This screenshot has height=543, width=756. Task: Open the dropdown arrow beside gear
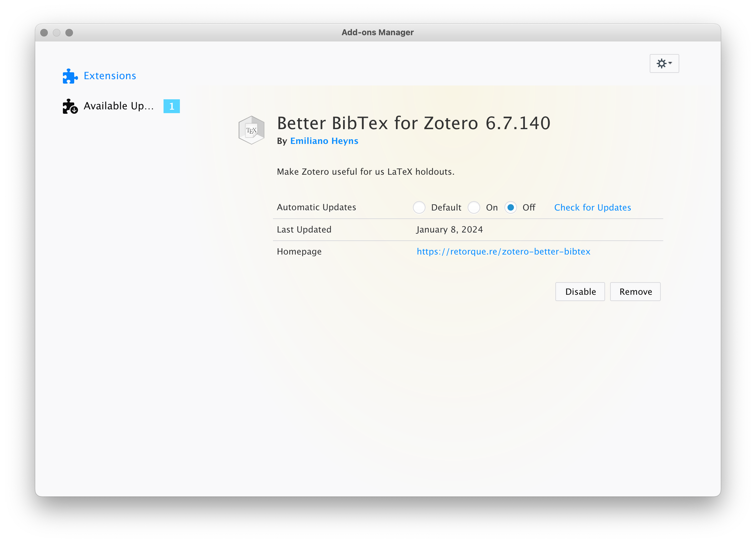pos(670,63)
